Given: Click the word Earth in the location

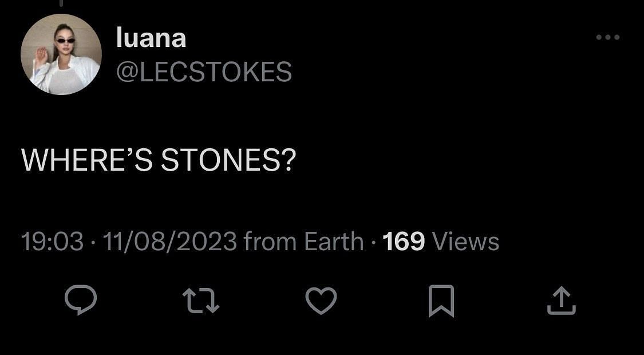Looking at the screenshot, I should point(334,242).
